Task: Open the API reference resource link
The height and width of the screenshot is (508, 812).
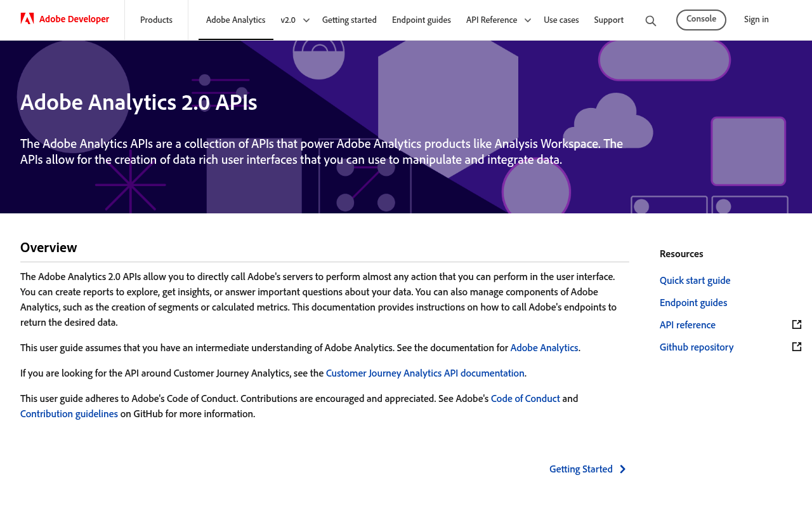Action: (x=688, y=324)
